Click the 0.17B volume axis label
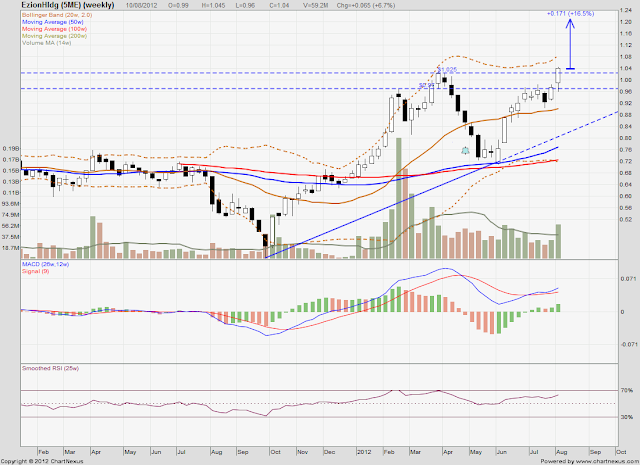 point(11,160)
